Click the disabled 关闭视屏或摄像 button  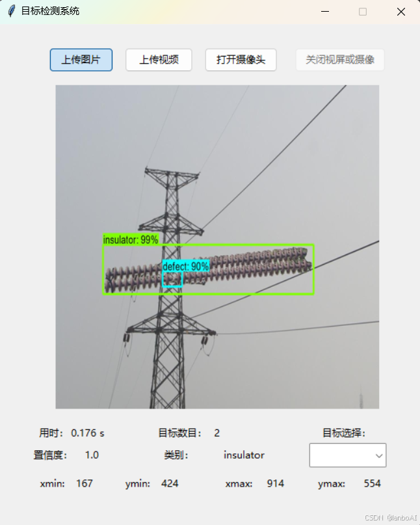(339, 60)
